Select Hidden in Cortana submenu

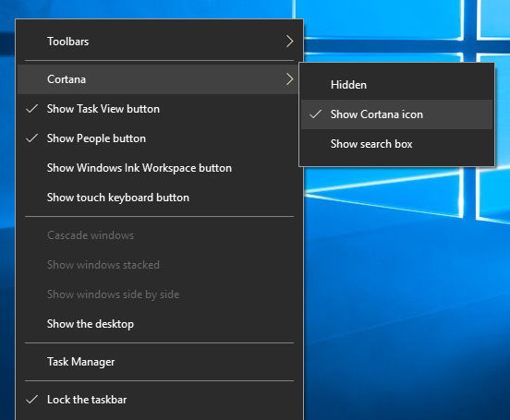(x=396, y=85)
